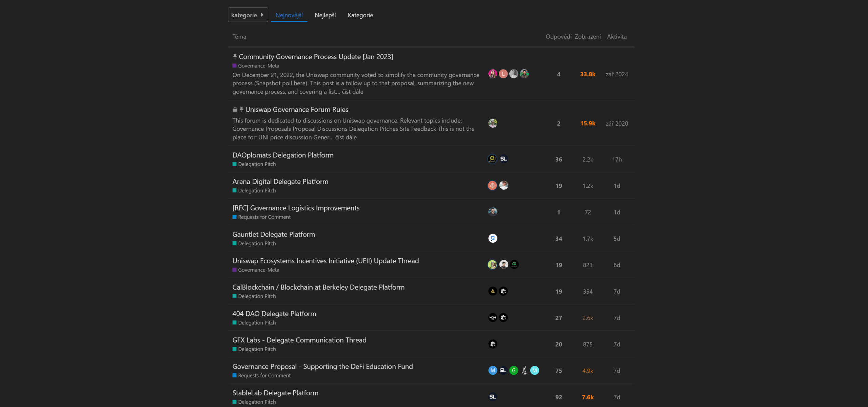Viewport: 868px width, 407px height.
Task: Click the first green avatar on UEII Update Thread
Action: [x=492, y=264]
